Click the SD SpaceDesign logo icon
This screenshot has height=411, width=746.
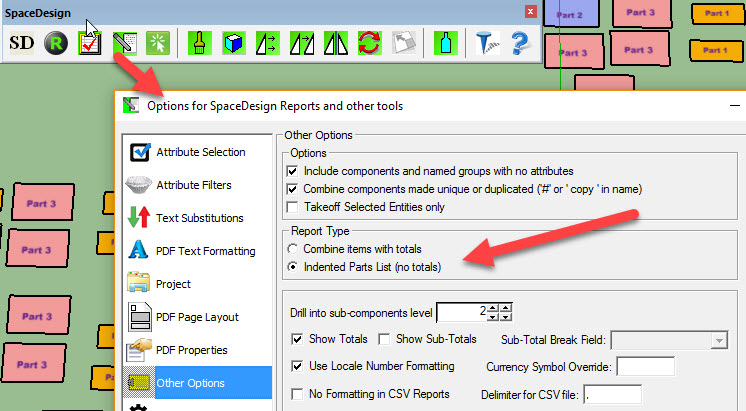pos(22,43)
